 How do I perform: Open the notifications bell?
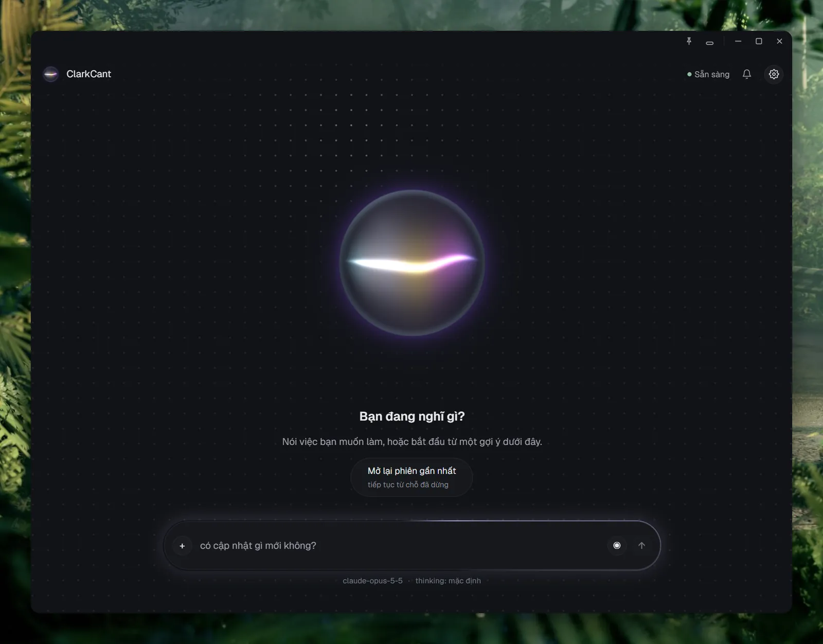tap(747, 74)
